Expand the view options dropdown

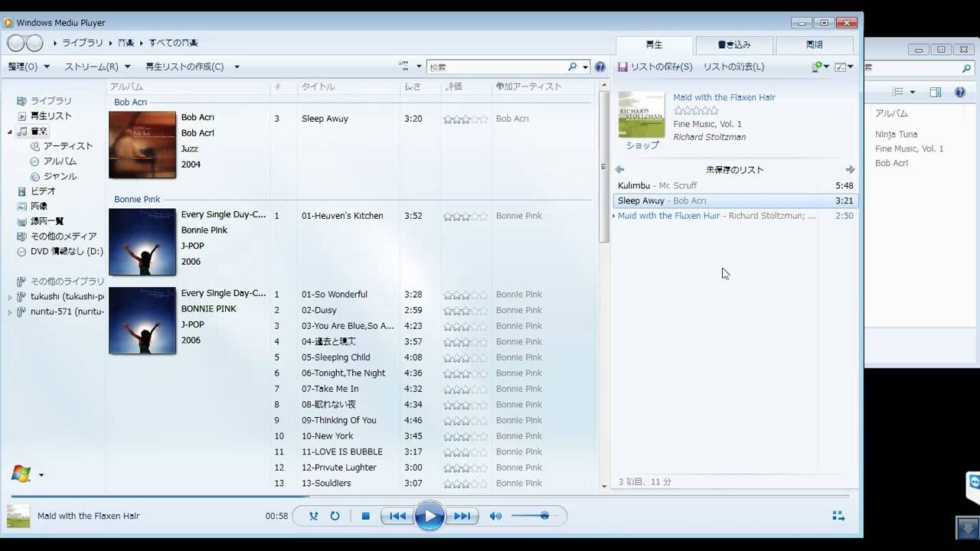click(x=410, y=67)
